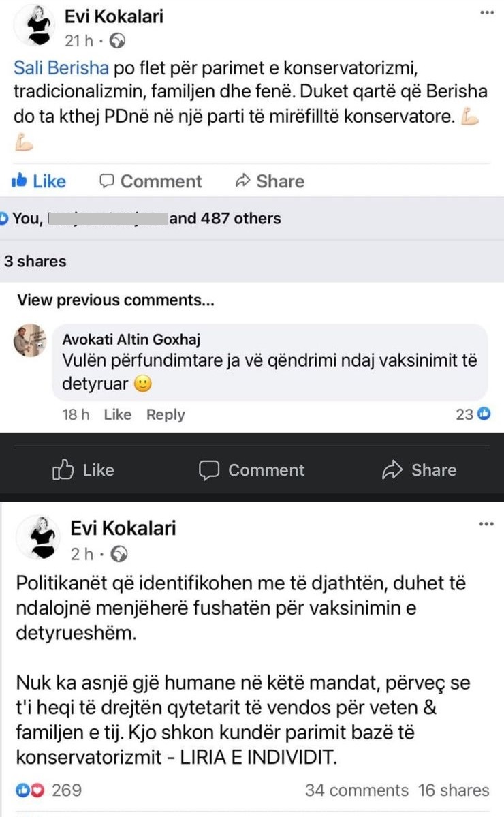Open the top post's three-dot options menu

tap(486, 13)
